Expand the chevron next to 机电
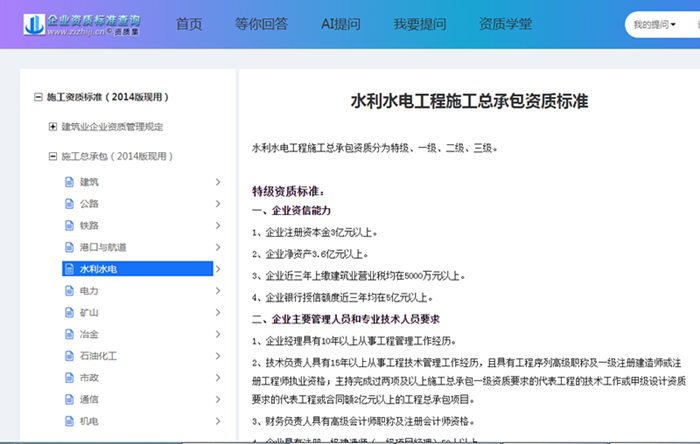Screen dimensions: 700x444 click(218, 421)
